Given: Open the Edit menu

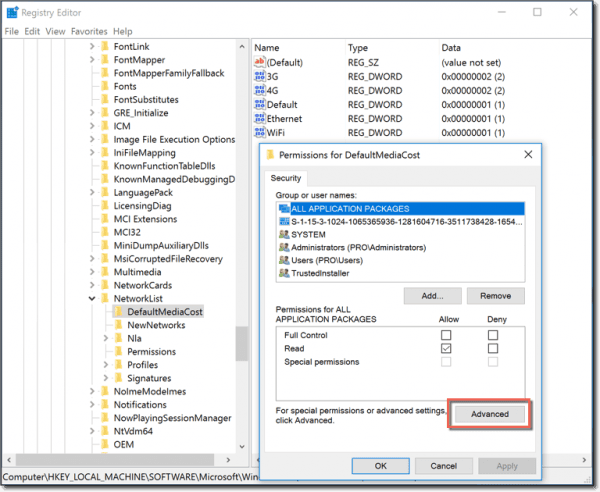Looking at the screenshot, I should click(x=32, y=31).
